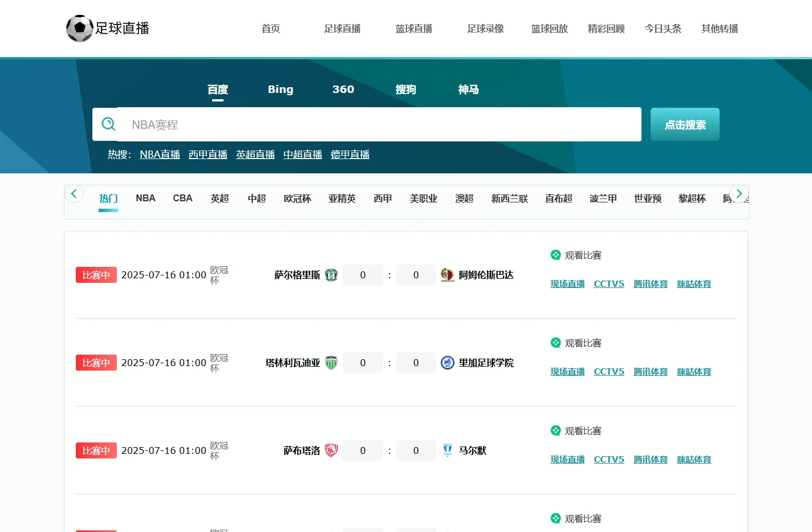Open 篮球直播 in top navigation
The image size is (812, 532).
(x=414, y=29)
